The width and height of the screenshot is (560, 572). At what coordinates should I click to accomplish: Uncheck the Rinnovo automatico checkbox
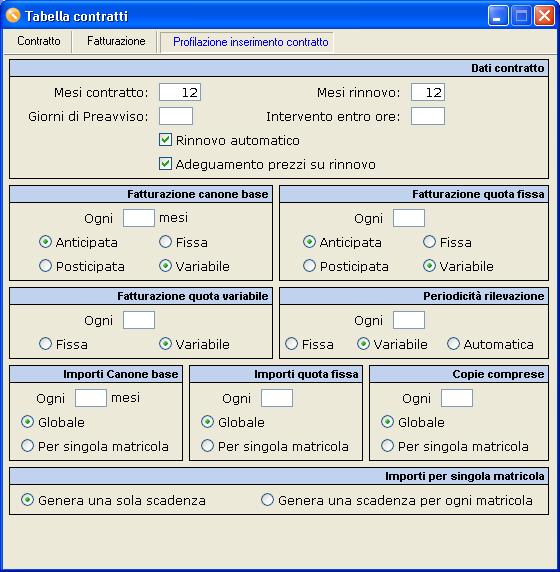(165, 140)
